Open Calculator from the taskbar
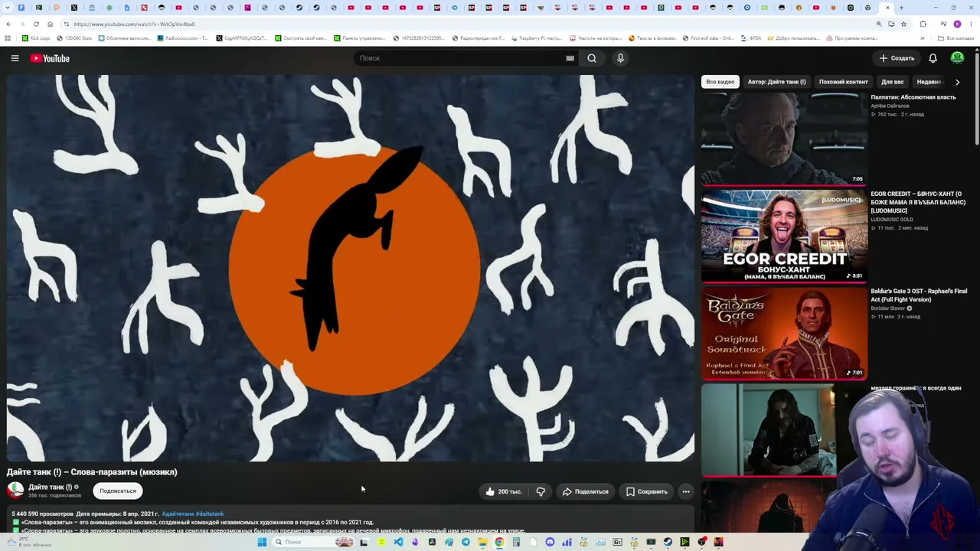Screen dimensions: 980x551 pos(516,542)
